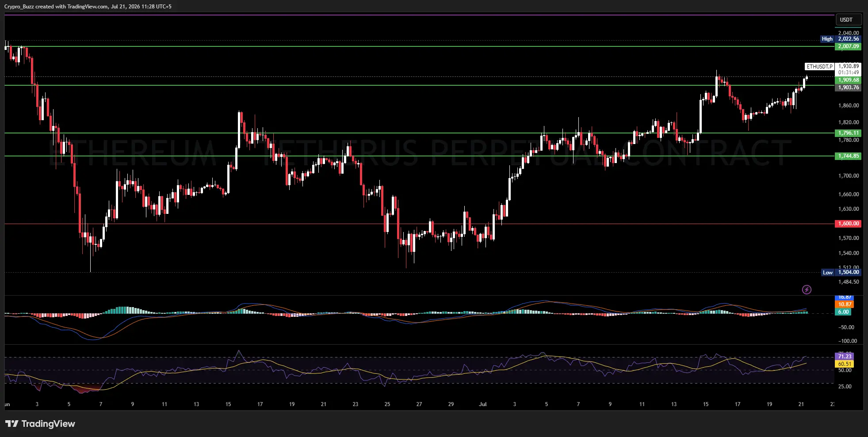Screen dimensions: 868x437
Task: Select the green 1,796.11 price level label
Action: pyautogui.click(x=849, y=133)
